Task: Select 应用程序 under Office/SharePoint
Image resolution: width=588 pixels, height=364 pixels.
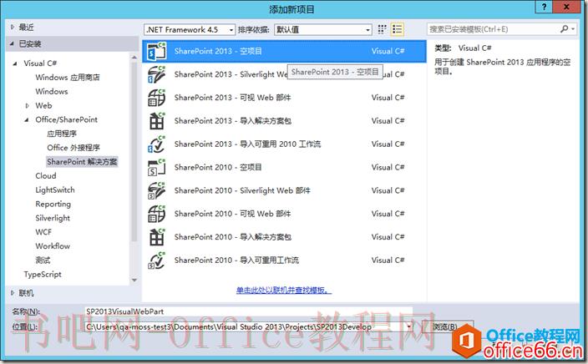Action: [x=62, y=134]
